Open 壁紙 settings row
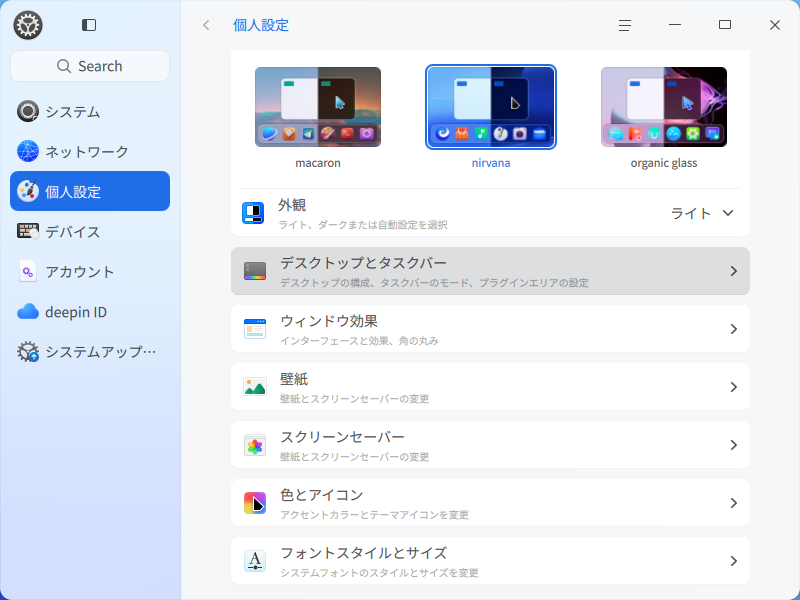Image resolution: width=800 pixels, height=600 pixels. coord(490,387)
